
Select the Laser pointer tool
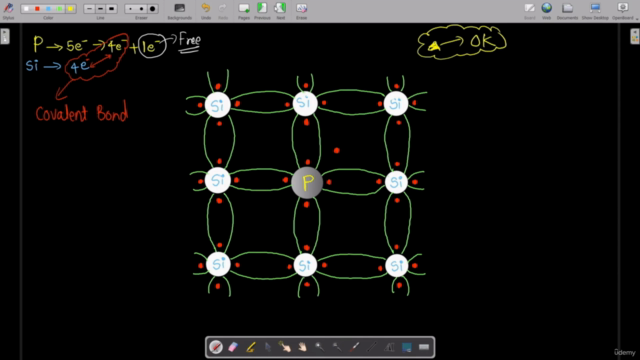tap(354, 347)
